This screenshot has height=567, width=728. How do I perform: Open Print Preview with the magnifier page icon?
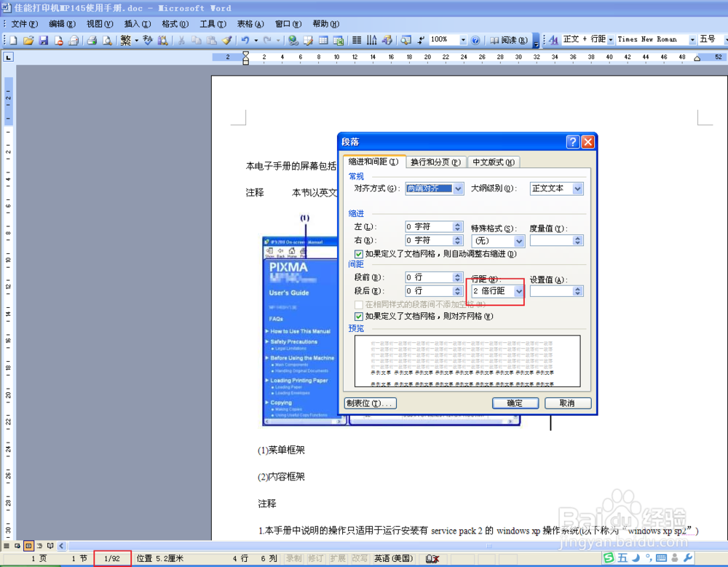tap(107, 41)
